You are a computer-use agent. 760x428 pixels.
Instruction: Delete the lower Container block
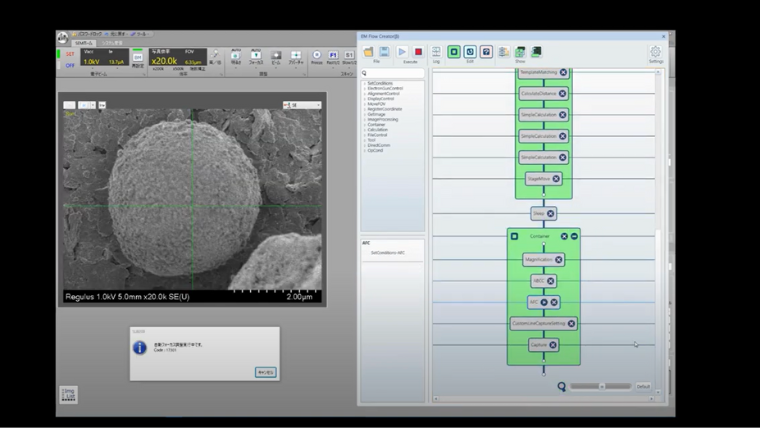(564, 237)
